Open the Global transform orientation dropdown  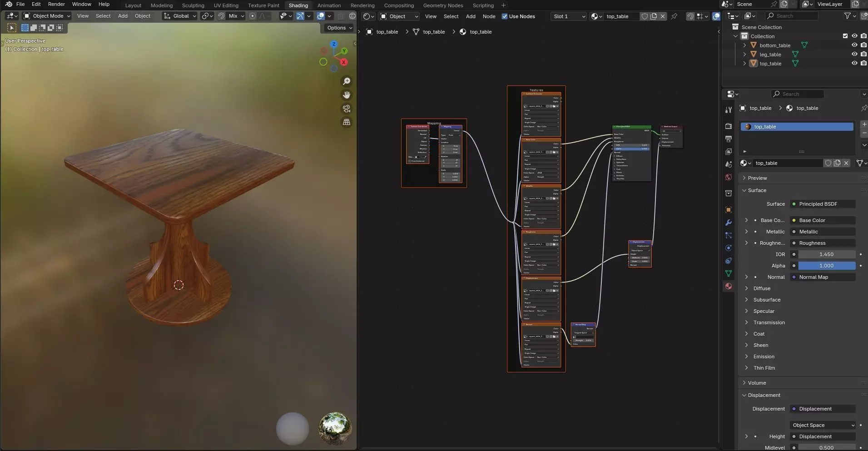pyautogui.click(x=180, y=16)
